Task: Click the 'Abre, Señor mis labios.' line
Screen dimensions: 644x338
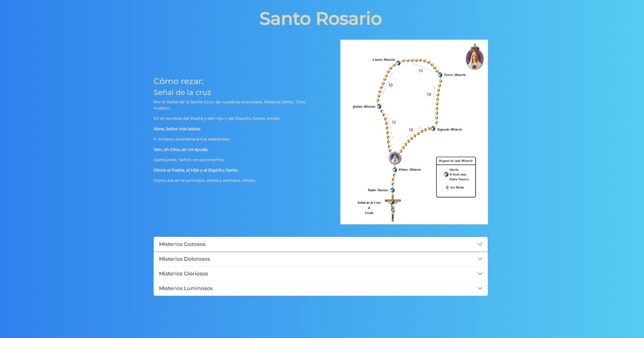Action: [x=177, y=129]
